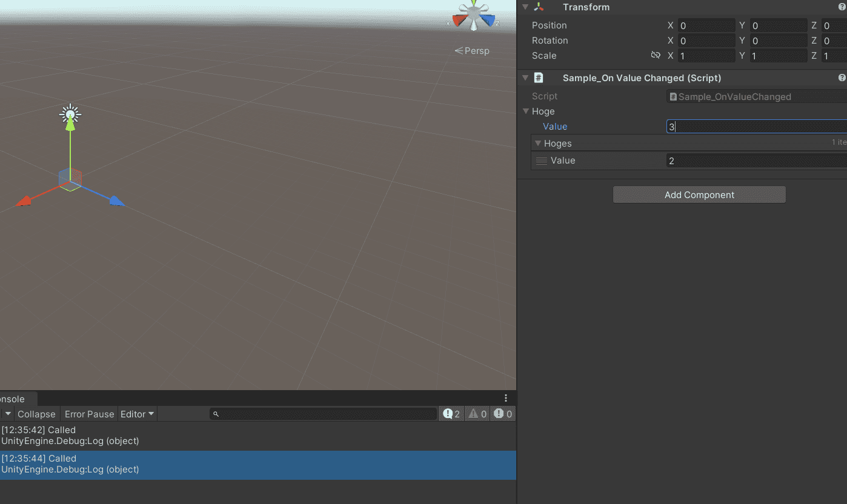This screenshot has width=847, height=504.
Task: Click the Scale Z input field
Action: click(x=834, y=56)
